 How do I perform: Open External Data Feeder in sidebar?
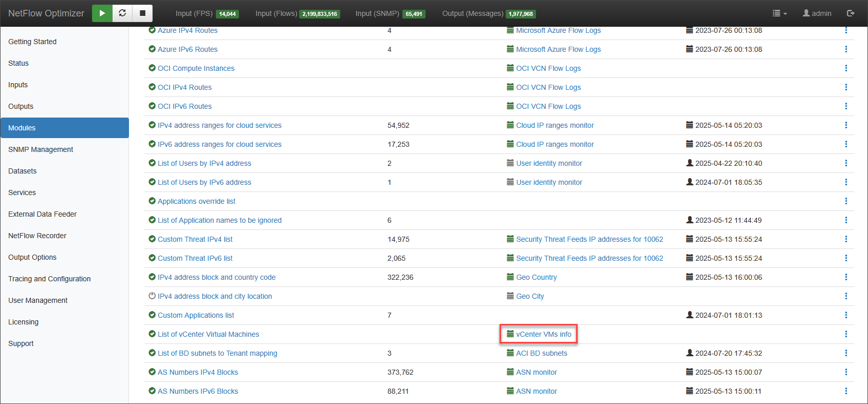click(x=65, y=214)
